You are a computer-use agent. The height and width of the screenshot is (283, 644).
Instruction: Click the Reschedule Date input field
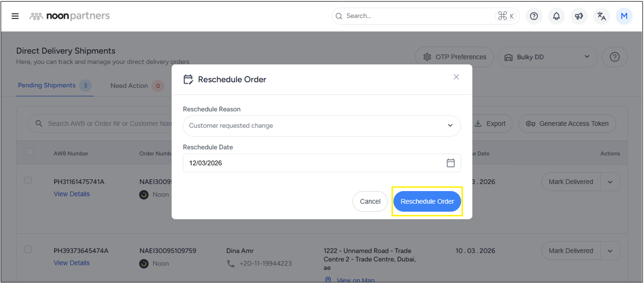click(x=314, y=163)
